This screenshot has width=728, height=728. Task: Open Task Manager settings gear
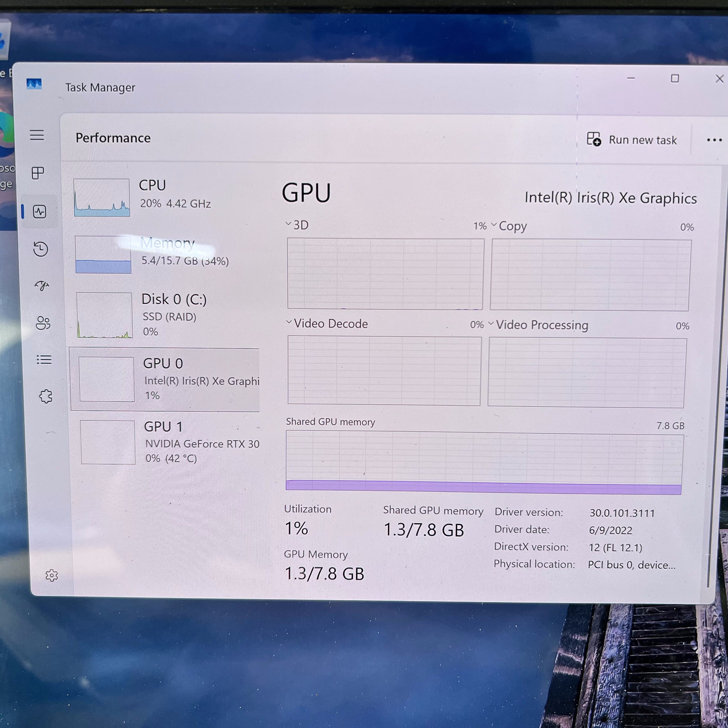click(52, 575)
